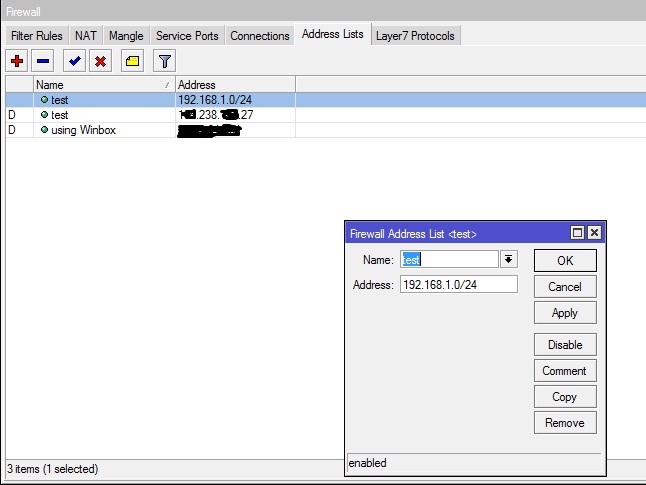Click the Cancel button
The image size is (646, 485).
tap(565, 286)
